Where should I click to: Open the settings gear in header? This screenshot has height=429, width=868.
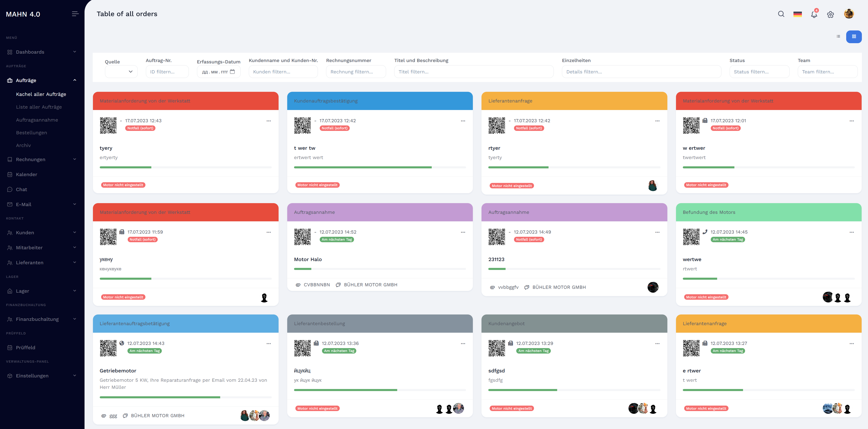tap(830, 15)
